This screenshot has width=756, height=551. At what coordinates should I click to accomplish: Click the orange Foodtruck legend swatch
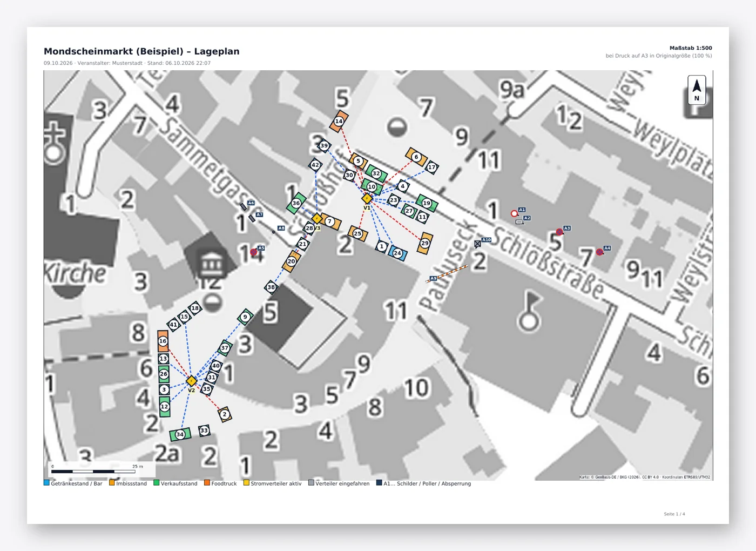(x=207, y=483)
